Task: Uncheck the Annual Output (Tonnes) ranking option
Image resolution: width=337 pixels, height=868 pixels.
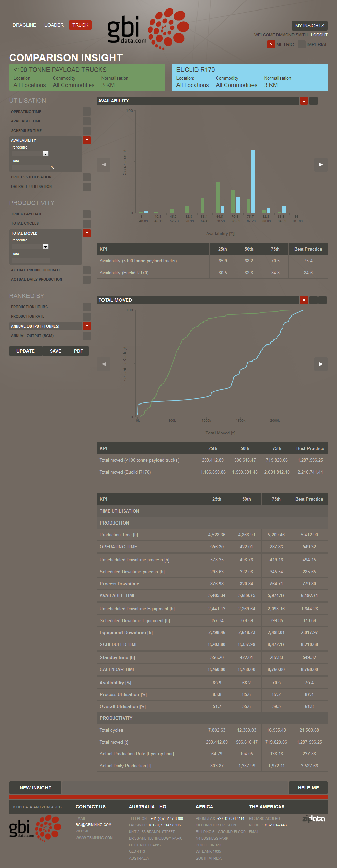Action: pyautogui.click(x=87, y=326)
